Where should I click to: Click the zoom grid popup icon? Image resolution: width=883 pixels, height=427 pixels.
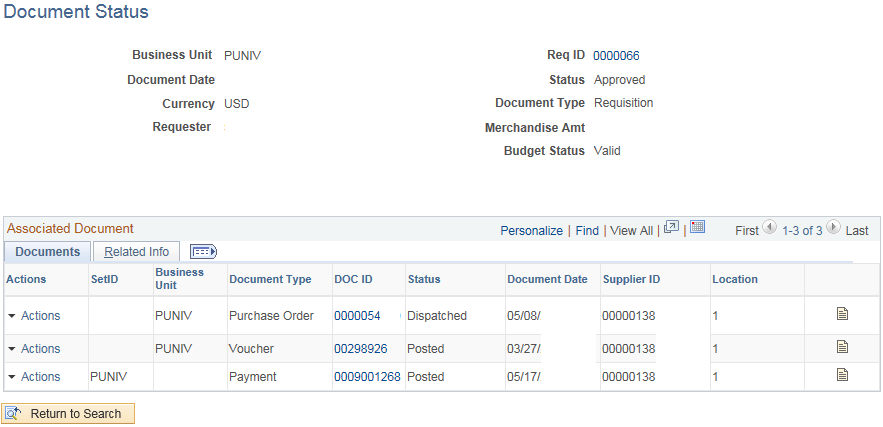[672, 227]
